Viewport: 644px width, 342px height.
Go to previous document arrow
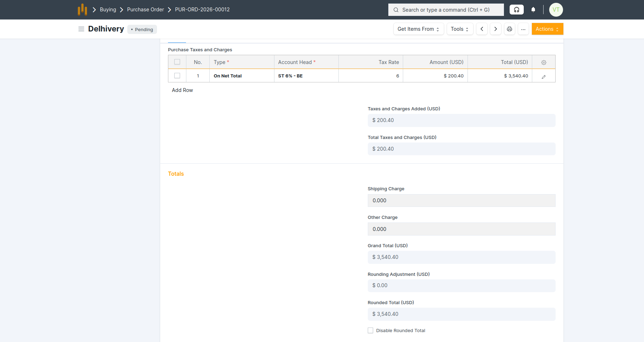pyautogui.click(x=482, y=29)
